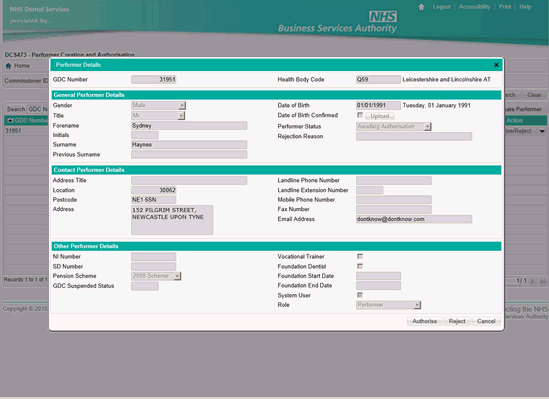Open the Accessibility link
The height and width of the screenshot is (399, 549).
click(474, 7)
